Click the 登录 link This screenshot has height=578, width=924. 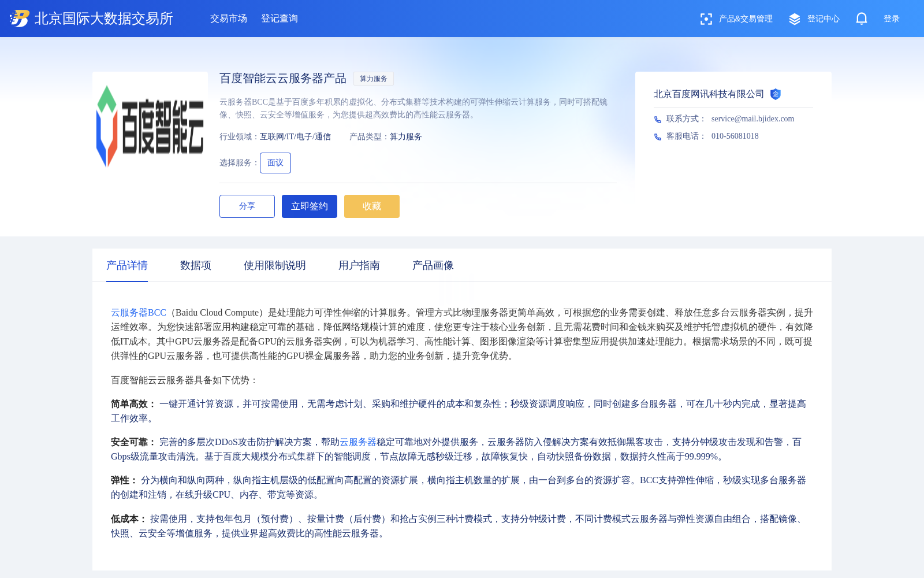pos(892,19)
